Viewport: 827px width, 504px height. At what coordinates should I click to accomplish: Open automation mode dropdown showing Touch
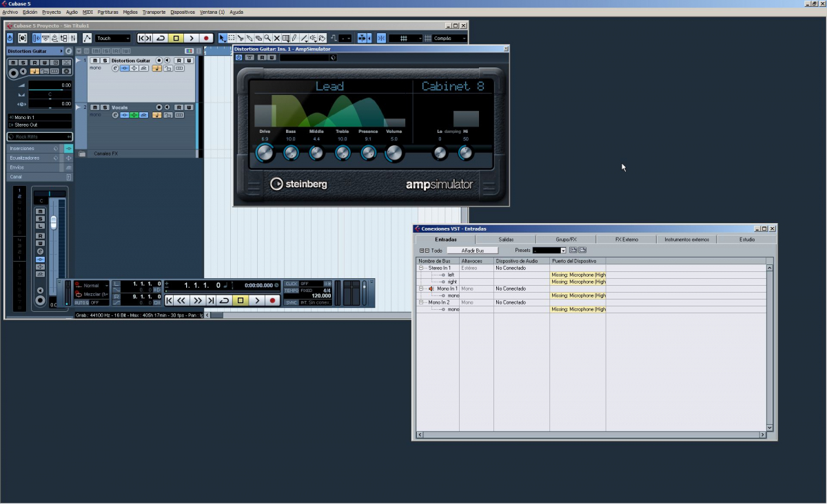(113, 38)
